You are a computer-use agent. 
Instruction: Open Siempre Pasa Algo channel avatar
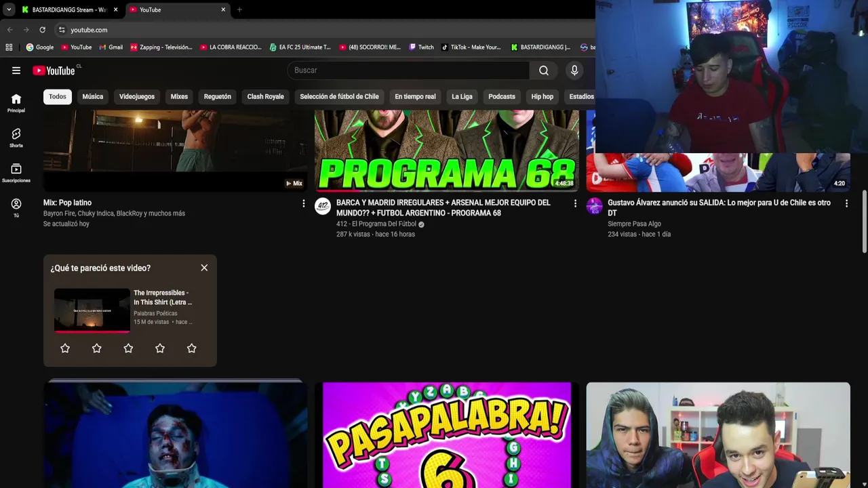[594, 206]
